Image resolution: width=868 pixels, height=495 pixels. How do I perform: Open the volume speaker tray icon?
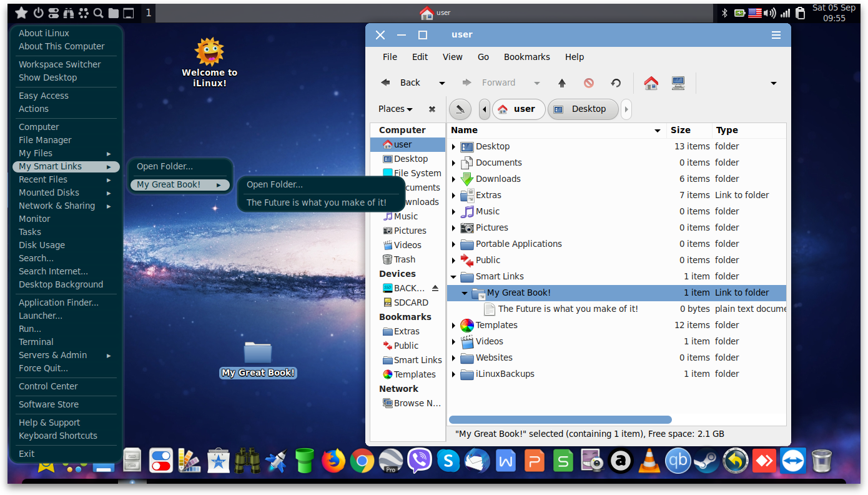(x=771, y=12)
